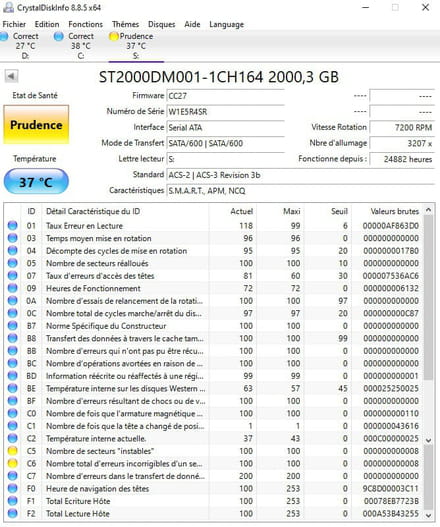Image resolution: width=440 pixels, height=527 pixels.
Task: Click the status icon for attribute 04
Action: [12, 251]
